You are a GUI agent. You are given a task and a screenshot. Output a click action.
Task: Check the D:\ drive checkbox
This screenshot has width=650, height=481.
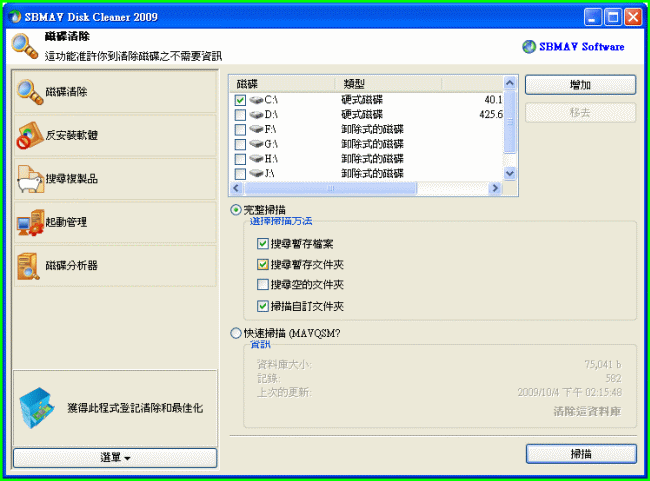point(240,115)
